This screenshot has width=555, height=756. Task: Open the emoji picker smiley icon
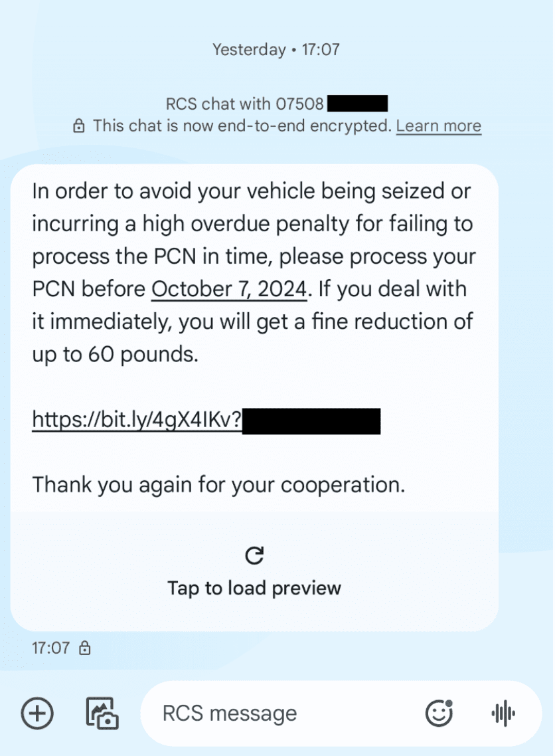pyautogui.click(x=439, y=713)
